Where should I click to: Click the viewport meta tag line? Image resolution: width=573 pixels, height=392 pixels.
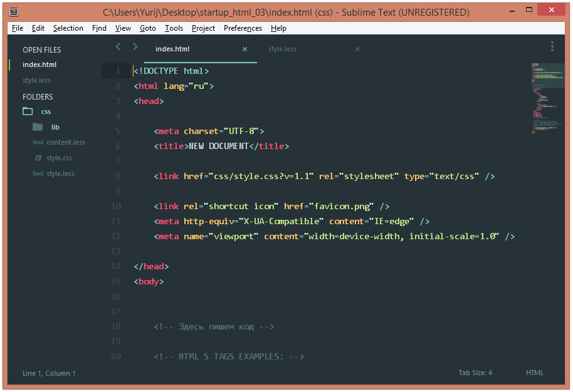tap(334, 237)
